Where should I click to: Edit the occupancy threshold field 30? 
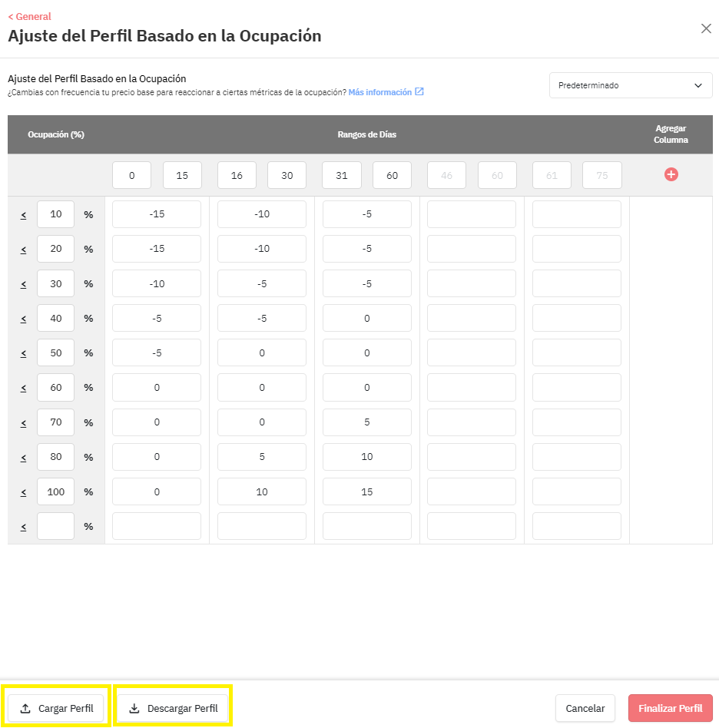pyautogui.click(x=56, y=283)
